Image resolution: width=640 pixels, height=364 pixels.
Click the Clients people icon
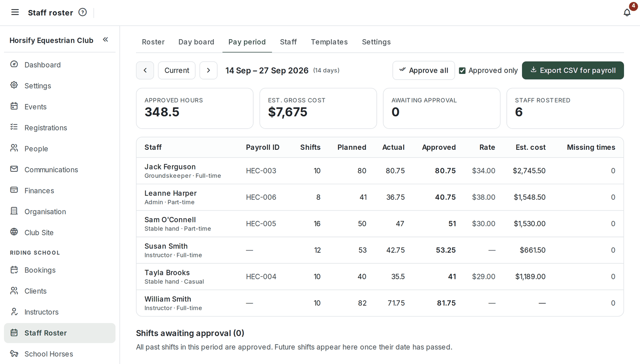pyautogui.click(x=14, y=290)
